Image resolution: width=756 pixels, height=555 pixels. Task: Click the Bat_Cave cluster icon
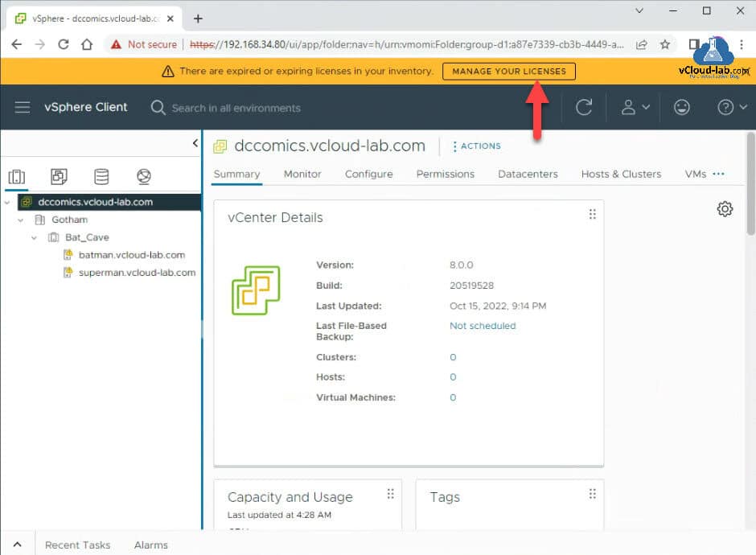pos(54,237)
